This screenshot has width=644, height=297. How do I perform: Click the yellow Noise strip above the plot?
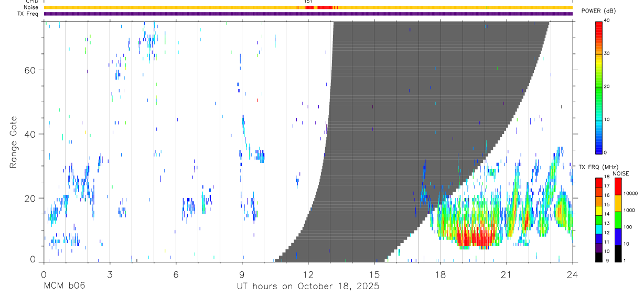(x=308, y=7)
